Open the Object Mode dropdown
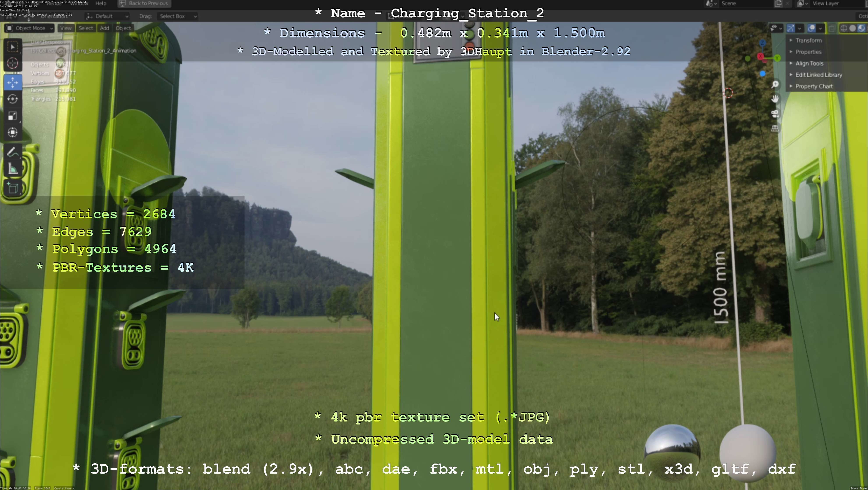Image resolution: width=868 pixels, height=490 pixels. pyautogui.click(x=30, y=28)
